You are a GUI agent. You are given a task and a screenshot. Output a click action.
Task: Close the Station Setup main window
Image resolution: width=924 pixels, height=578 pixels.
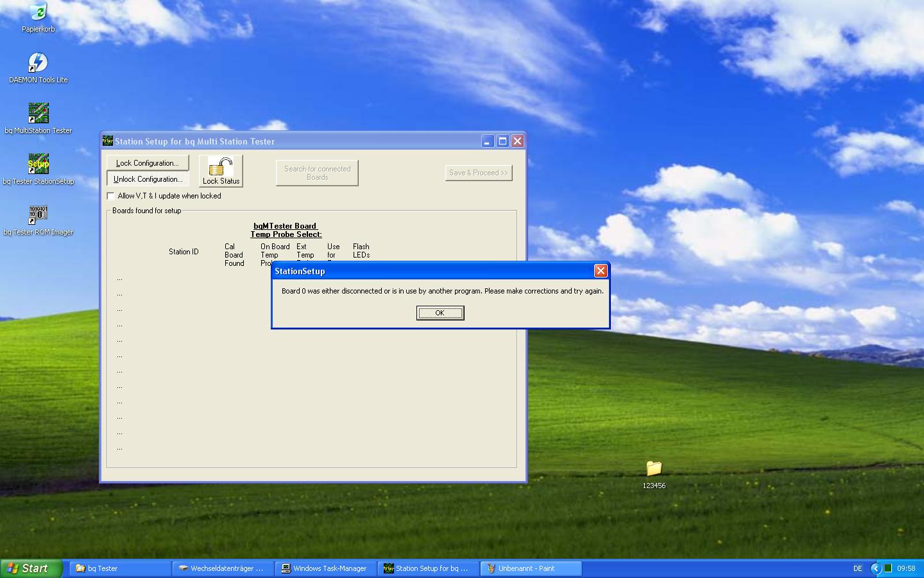click(517, 141)
